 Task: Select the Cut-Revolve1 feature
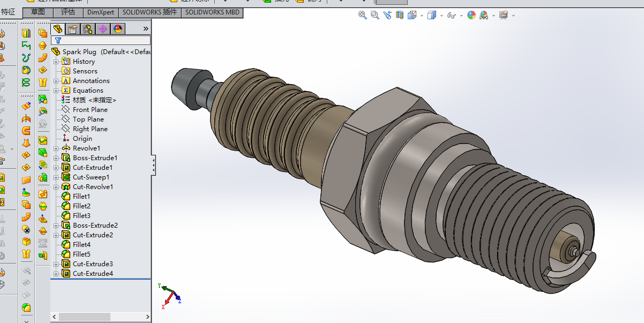coord(93,187)
